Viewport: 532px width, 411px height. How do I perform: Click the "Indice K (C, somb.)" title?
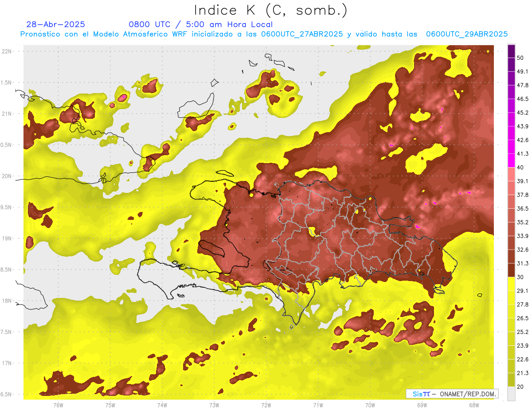(271, 10)
